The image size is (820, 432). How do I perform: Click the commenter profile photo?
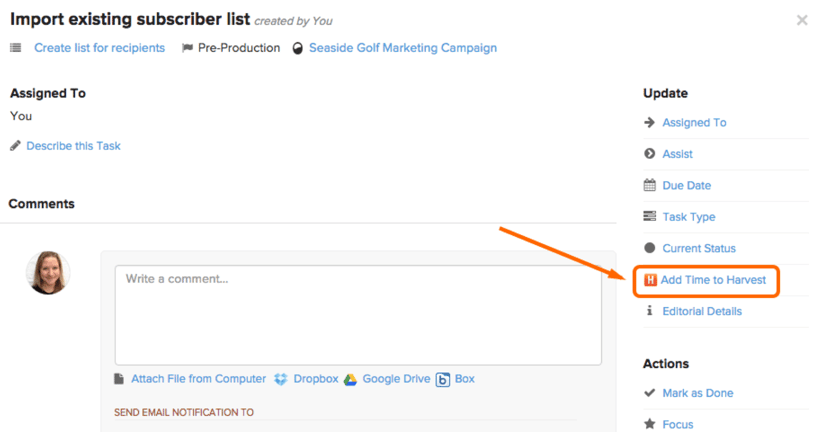pos(48,272)
